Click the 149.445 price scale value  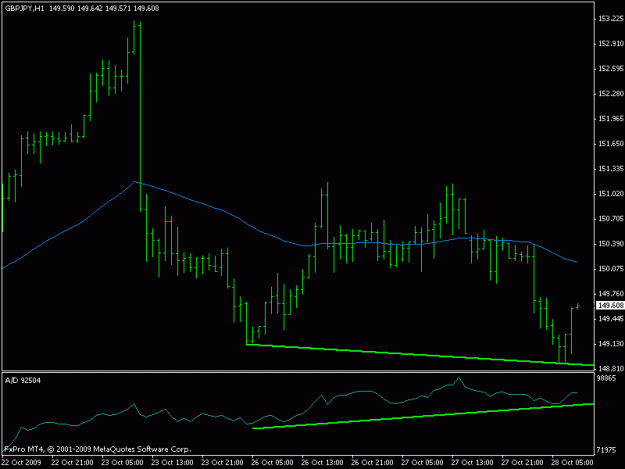coord(610,319)
